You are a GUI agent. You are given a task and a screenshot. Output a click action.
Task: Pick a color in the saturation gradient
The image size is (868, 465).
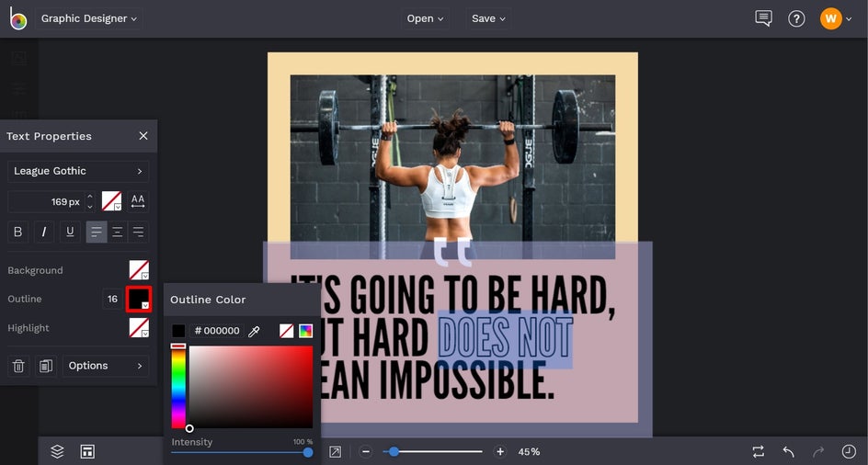pos(251,387)
